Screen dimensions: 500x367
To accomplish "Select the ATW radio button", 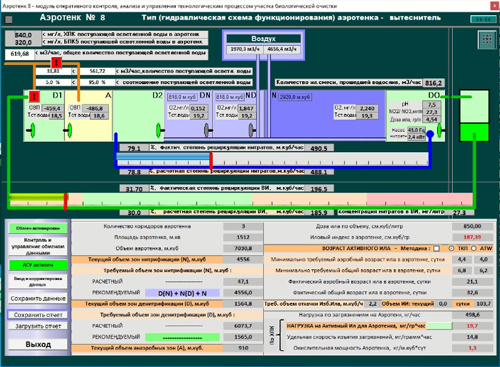I will [x=474, y=248].
